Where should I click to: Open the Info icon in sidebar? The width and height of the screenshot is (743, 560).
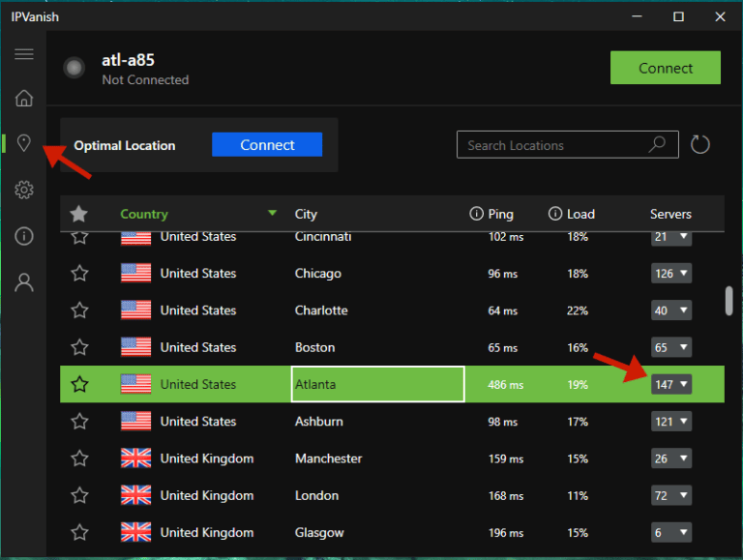tap(24, 236)
